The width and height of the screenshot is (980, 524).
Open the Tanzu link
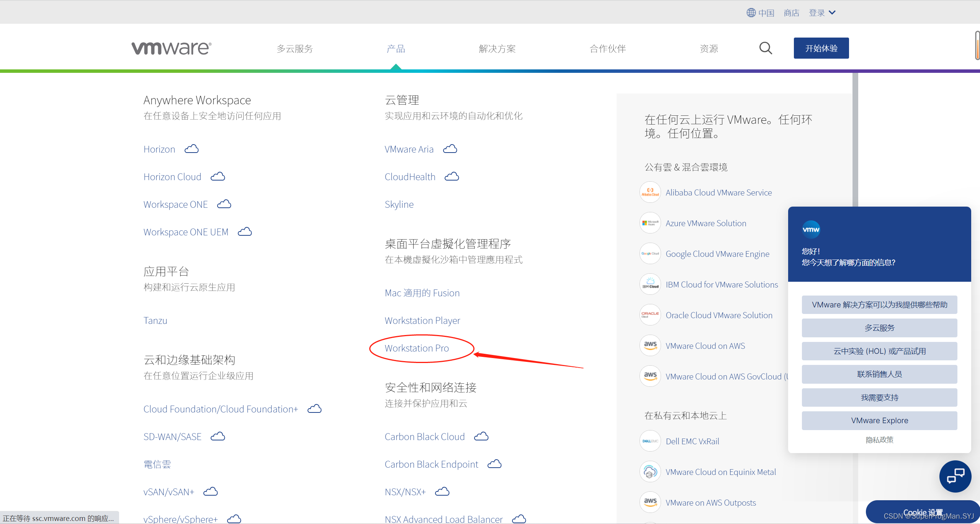coord(155,320)
